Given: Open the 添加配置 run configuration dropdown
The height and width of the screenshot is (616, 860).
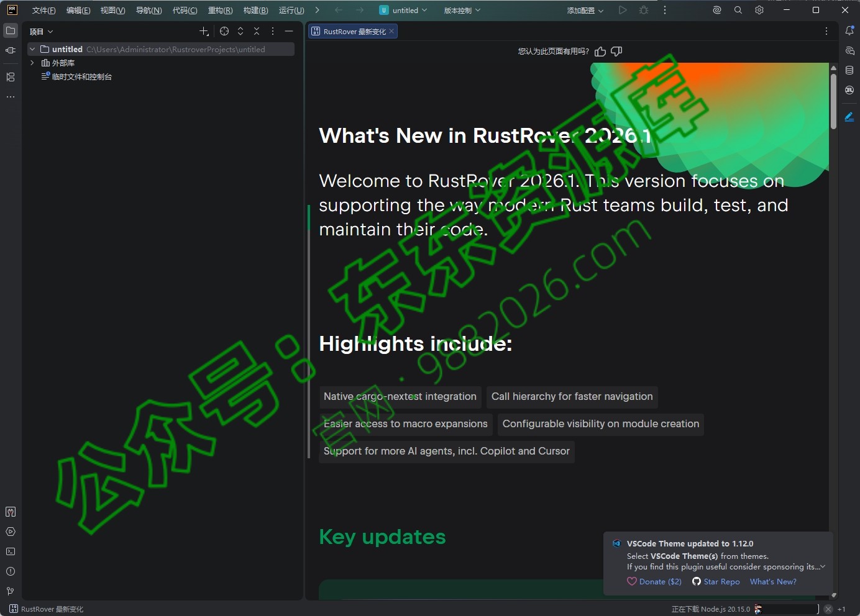Looking at the screenshot, I should (x=585, y=11).
